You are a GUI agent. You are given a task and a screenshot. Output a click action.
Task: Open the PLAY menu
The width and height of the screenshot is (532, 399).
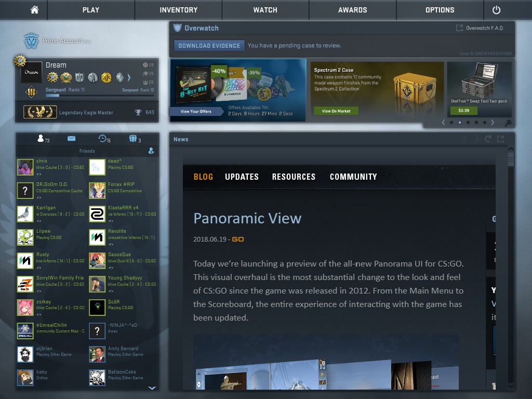(91, 10)
